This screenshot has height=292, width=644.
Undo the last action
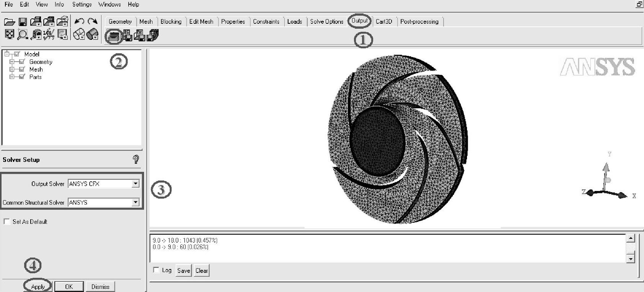[79, 21]
